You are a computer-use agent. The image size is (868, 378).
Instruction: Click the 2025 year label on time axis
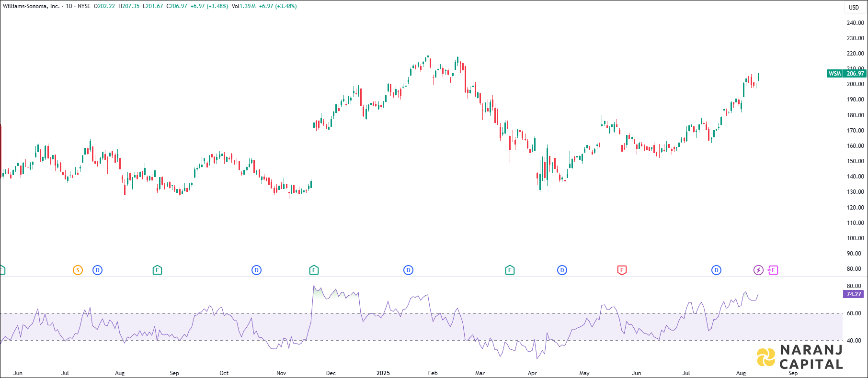(x=383, y=373)
